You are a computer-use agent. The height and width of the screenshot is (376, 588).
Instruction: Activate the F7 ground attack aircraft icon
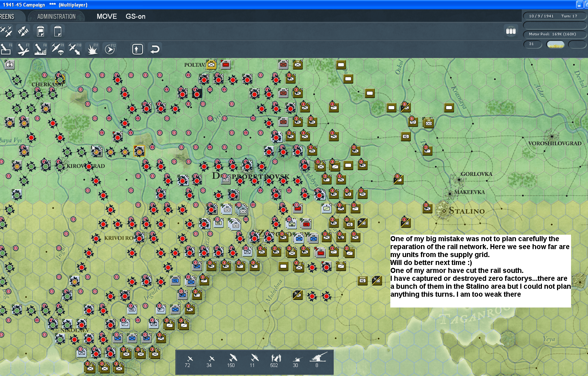point(23,49)
